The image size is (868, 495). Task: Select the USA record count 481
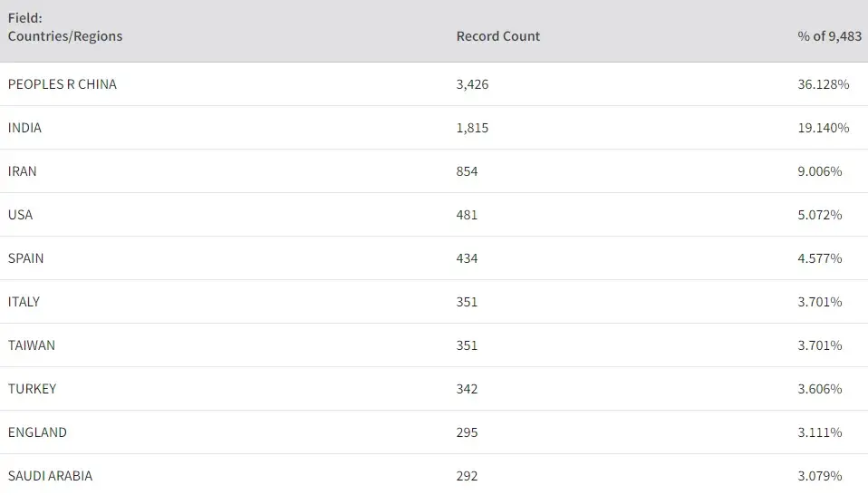467,215
